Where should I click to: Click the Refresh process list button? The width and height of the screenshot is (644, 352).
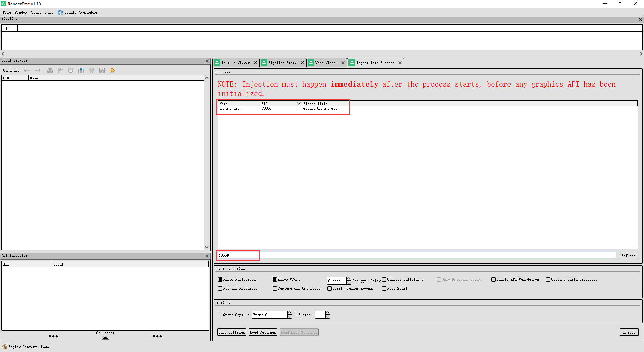tap(628, 256)
